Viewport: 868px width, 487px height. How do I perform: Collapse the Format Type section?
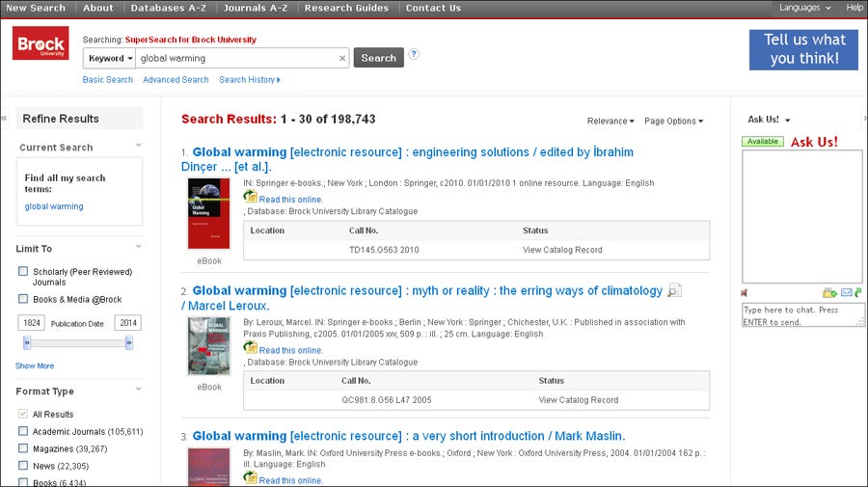click(138, 389)
